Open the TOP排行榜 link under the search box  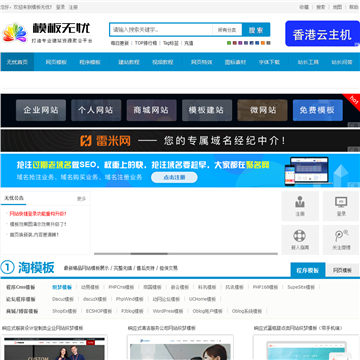tap(146, 43)
